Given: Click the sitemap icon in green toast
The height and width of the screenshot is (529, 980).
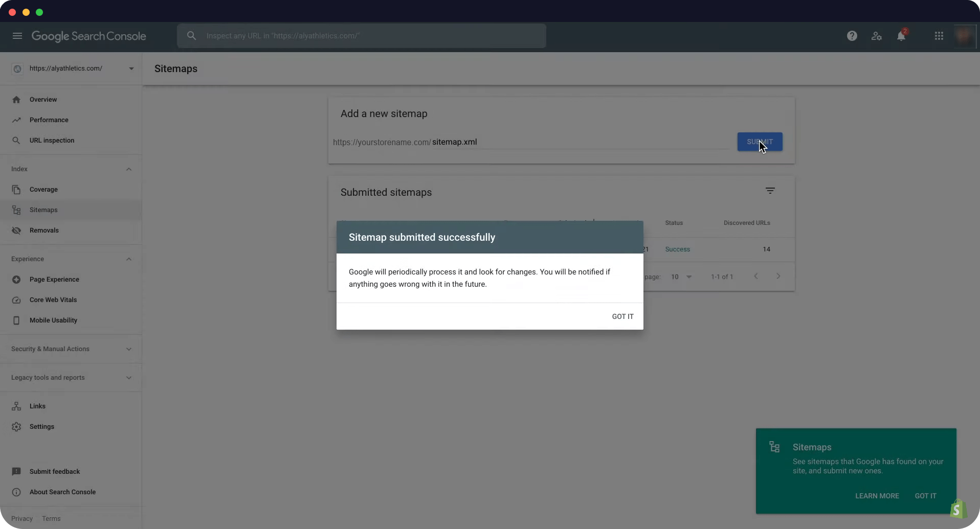Looking at the screenshot, I should (774, 447).
